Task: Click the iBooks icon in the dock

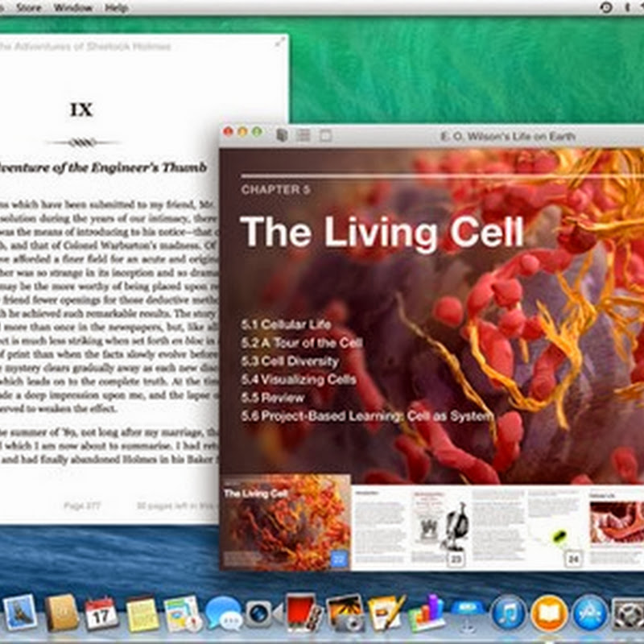Action: pos(550,614)
